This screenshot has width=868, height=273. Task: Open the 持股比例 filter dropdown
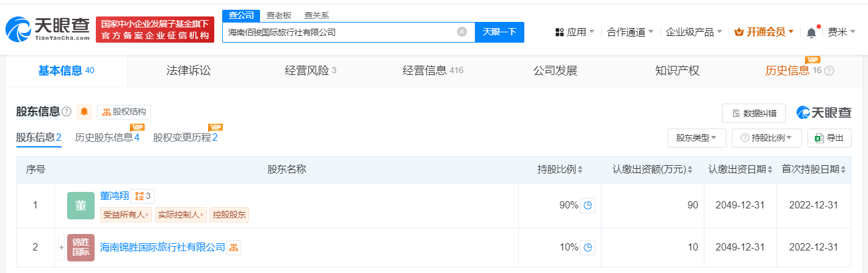pyautogui.click(x=766, y=138)
